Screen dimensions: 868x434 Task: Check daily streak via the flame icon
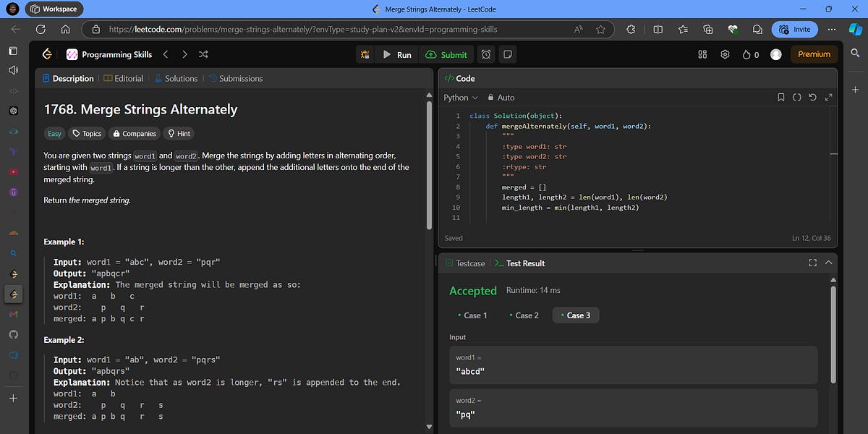tap(746, 54)
